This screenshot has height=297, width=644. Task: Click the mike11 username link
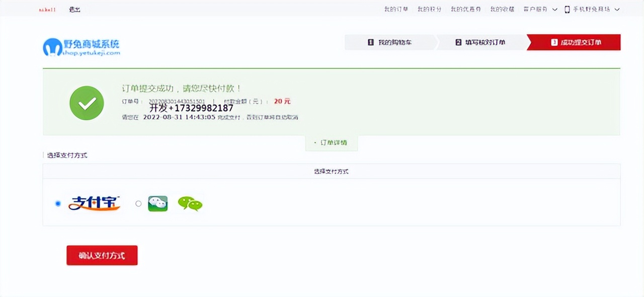coord(46,9)
